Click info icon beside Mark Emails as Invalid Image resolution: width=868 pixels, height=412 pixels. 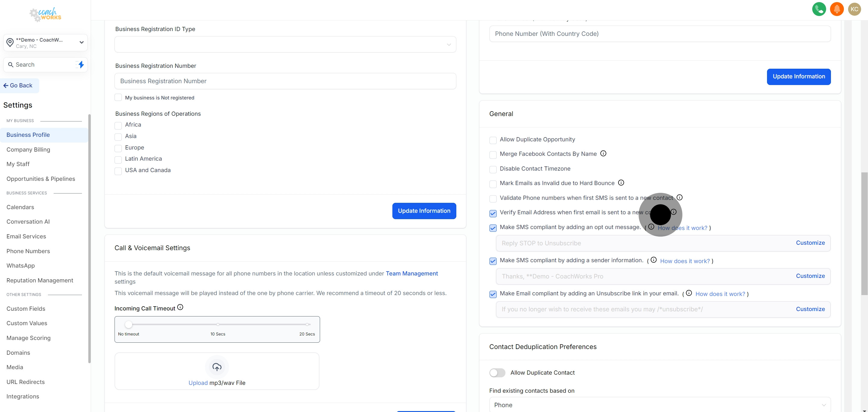[x=621, y=183]
